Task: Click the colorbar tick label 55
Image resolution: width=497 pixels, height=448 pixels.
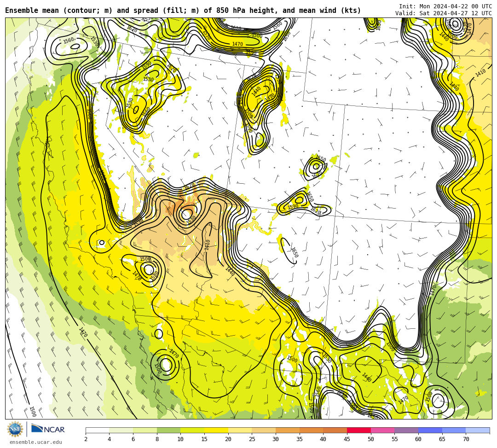Action: click(x=395, y=439)
